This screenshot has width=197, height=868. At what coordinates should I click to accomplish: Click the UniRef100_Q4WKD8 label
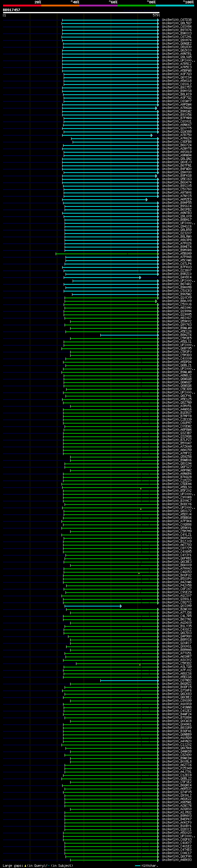pos(177,751)
